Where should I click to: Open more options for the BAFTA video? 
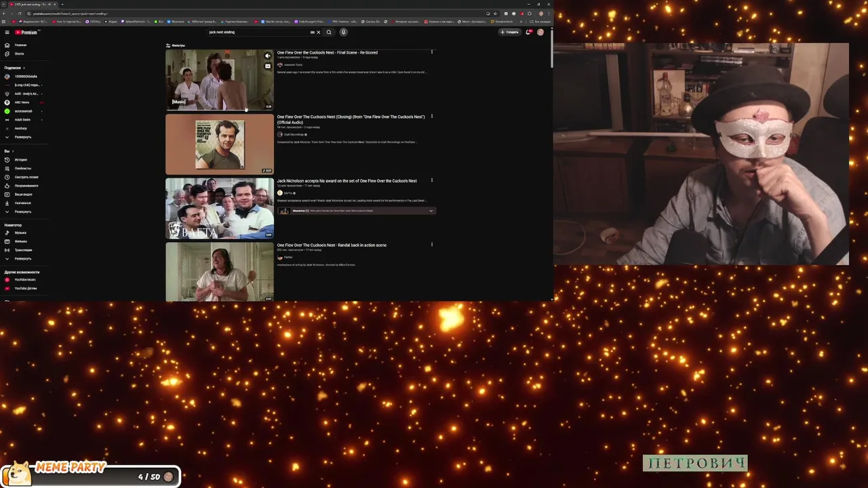tap(432, 180)
